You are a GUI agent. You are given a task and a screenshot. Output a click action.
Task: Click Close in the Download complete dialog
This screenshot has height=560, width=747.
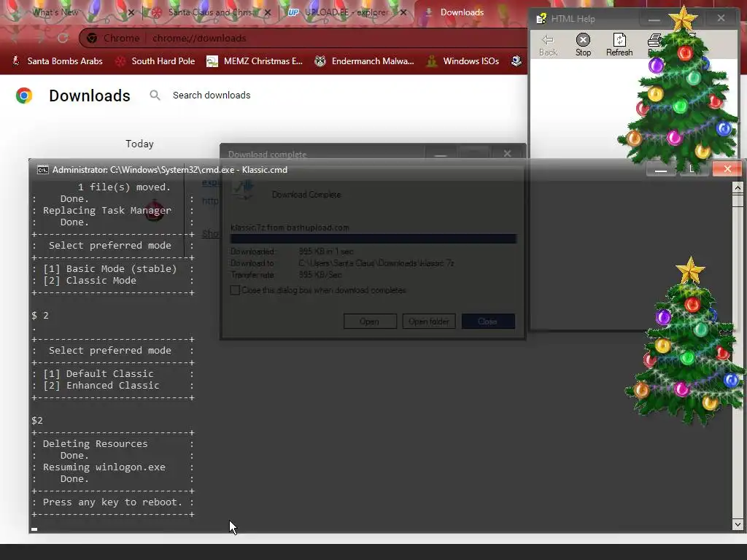pos(488,322)
